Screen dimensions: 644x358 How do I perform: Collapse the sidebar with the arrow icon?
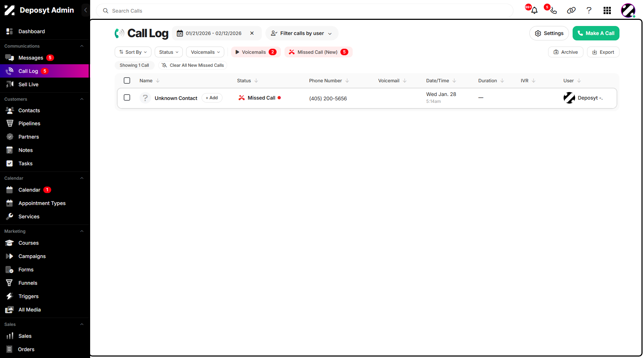pyautogui.click(x=85, y=10)
